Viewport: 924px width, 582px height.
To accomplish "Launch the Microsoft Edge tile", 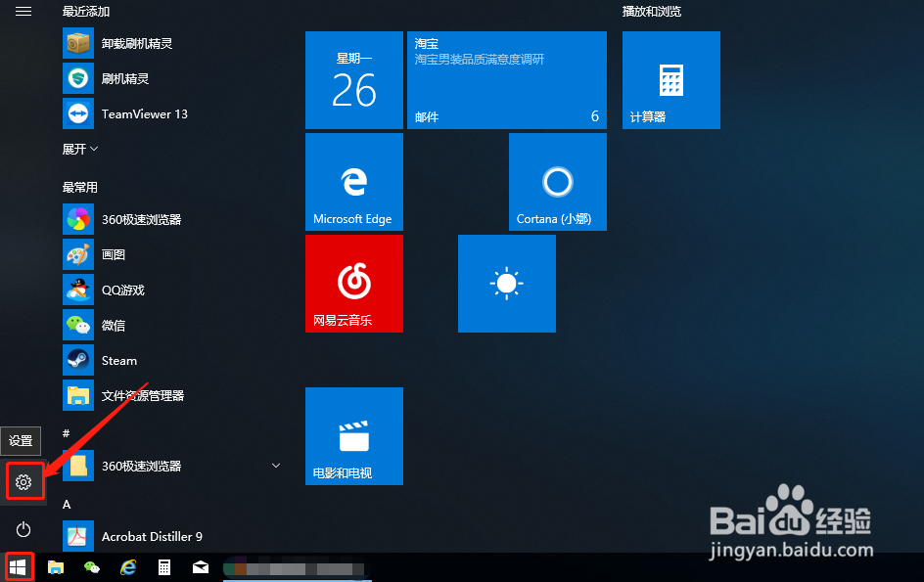I will [x=353, y=181].
